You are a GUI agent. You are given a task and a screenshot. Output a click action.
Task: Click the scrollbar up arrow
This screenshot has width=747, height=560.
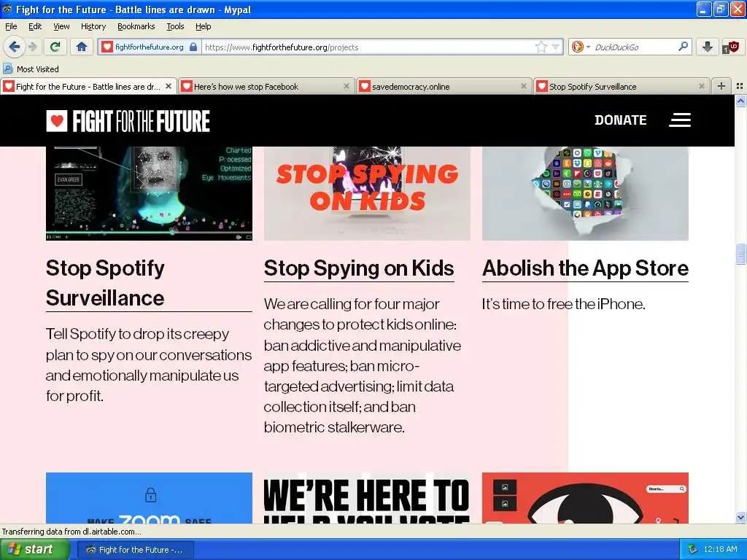740,101
